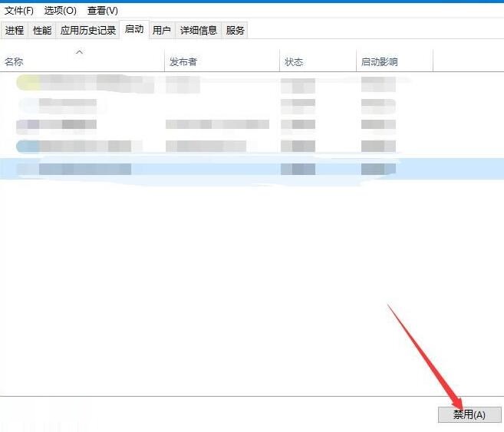This screenshot has width=504, height=432.
Task: Switch to the 用户 tab
Action: tap(162, 31)
